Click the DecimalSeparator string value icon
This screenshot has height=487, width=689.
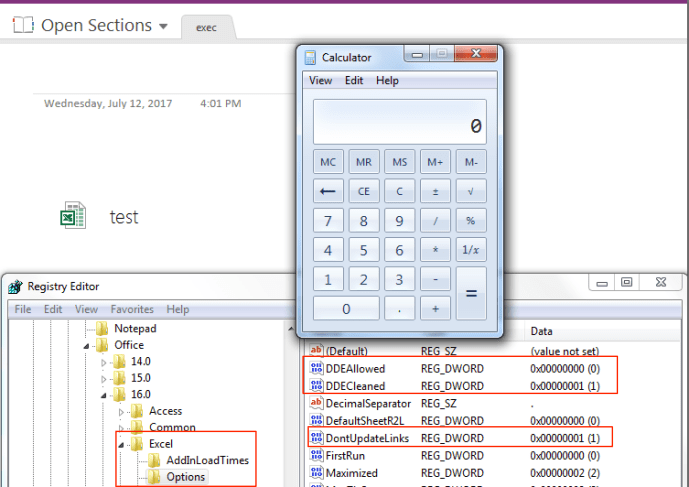(x=317, y=403)
